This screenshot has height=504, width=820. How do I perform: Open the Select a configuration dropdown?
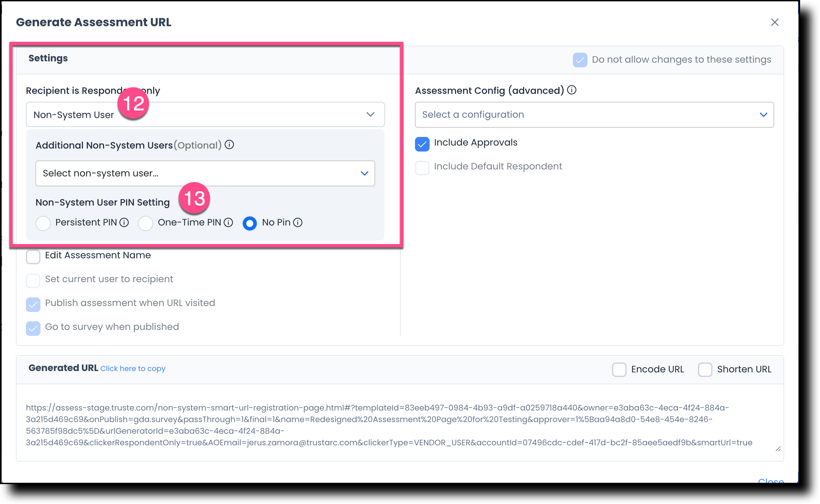(x=594, y=115)
